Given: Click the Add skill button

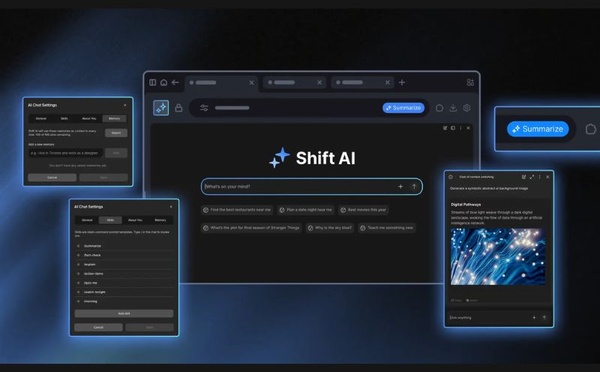Looking at the screenshot, I should (124, 313).
